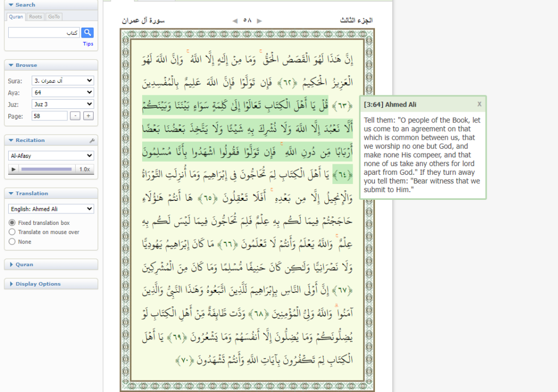Play the recitation audio
The height and width of the screenshot is (392, 558).
[x=14, y=169]
